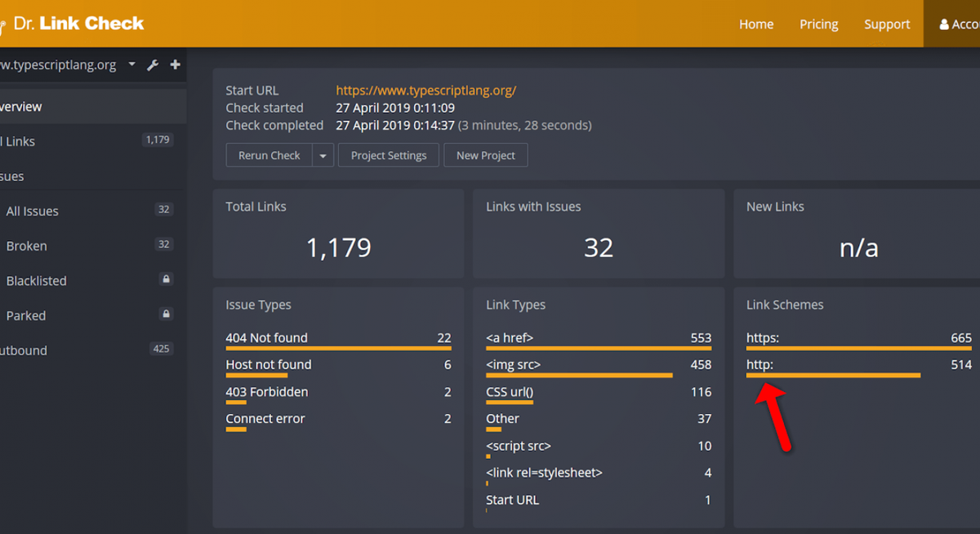Click the wrench project settings icon

coord(153,65)
